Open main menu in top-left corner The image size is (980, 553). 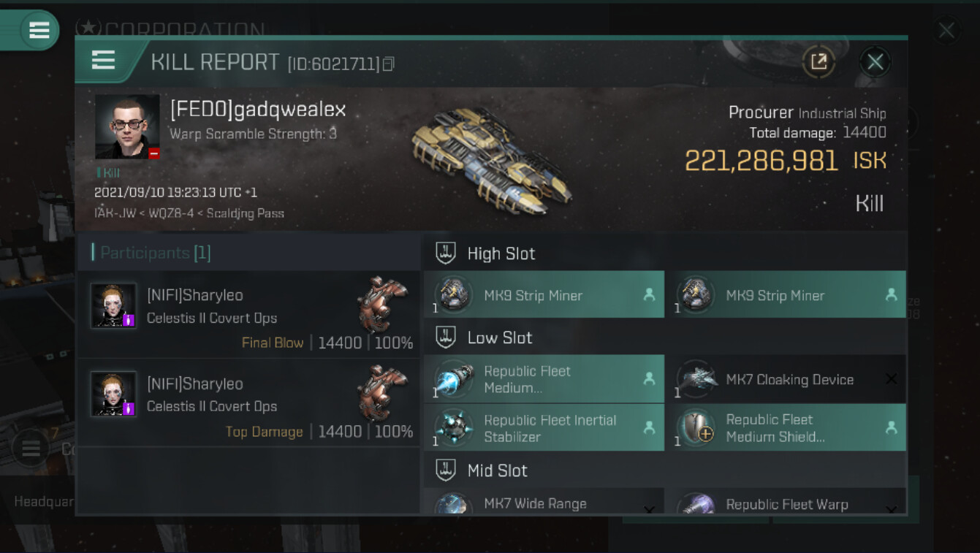pos(39,30)
